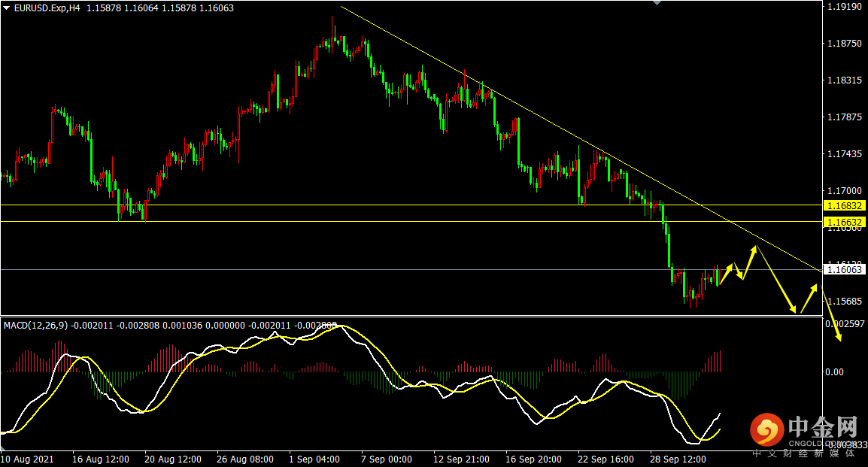Select the 1.16832 horizontal line price label
Image resolution: width=868 pixels, height=467 pixels.
tap(844, 206)
